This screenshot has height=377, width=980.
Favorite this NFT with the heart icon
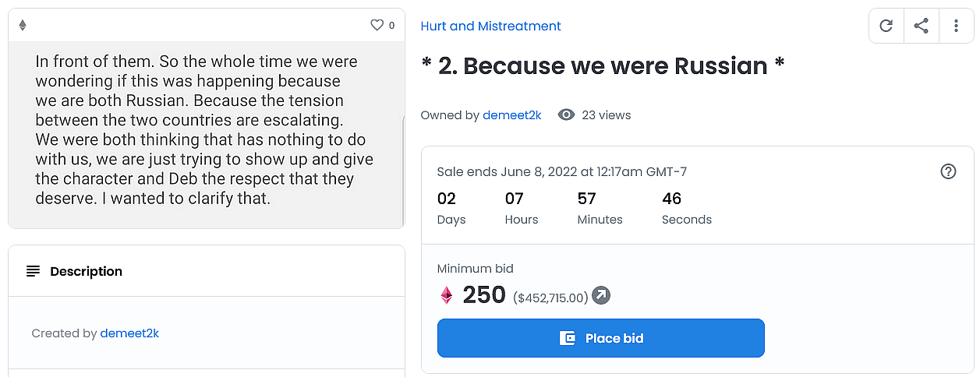pyautogui.click(x=377, y=25)
